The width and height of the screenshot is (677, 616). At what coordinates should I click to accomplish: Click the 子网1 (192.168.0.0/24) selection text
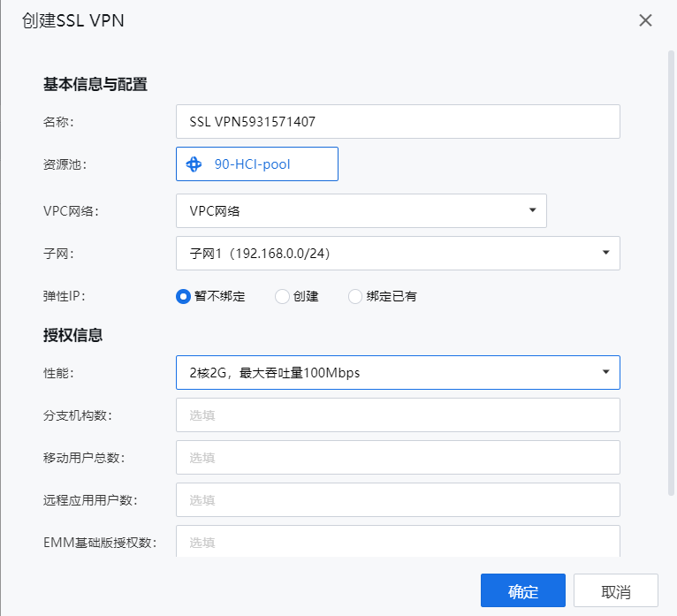coord(260,254)
